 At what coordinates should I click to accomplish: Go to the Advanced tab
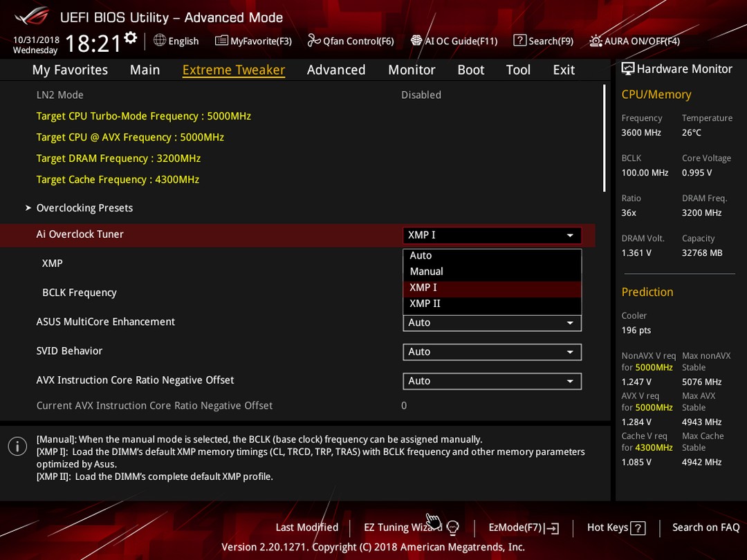pos(336,70)
